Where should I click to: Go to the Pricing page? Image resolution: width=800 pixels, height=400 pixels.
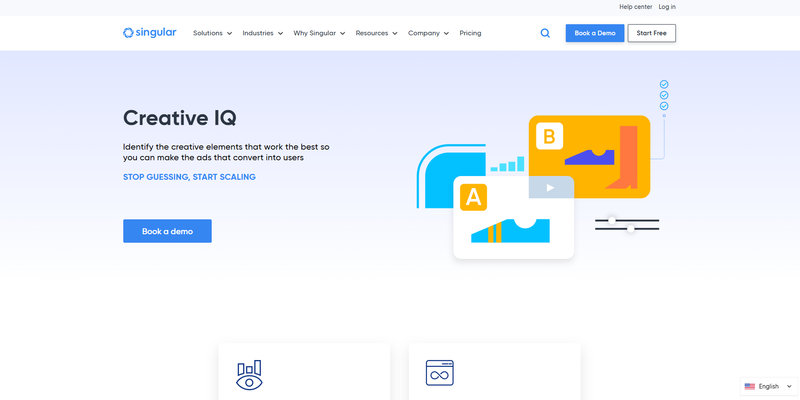(470, 33)
